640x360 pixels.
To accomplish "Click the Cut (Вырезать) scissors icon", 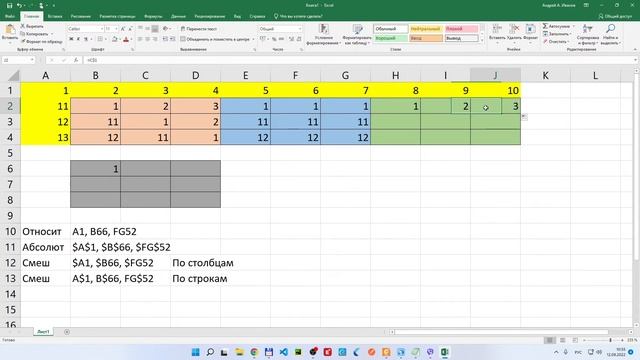I will [x=23, y=26].
